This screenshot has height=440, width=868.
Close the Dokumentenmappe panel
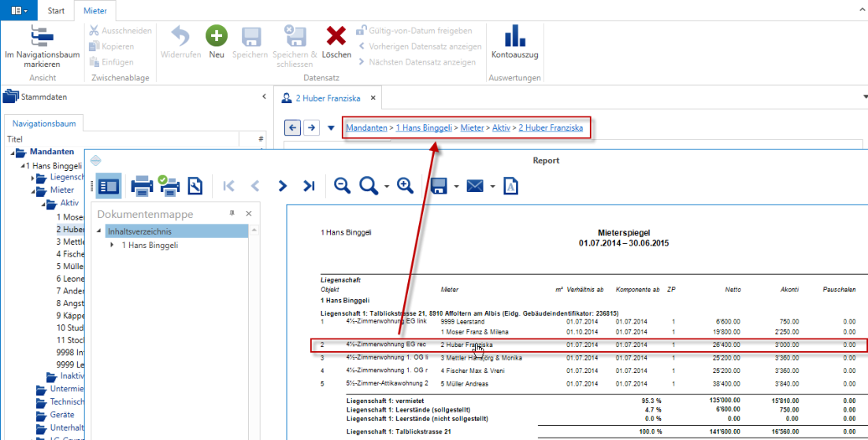[249, 213]
